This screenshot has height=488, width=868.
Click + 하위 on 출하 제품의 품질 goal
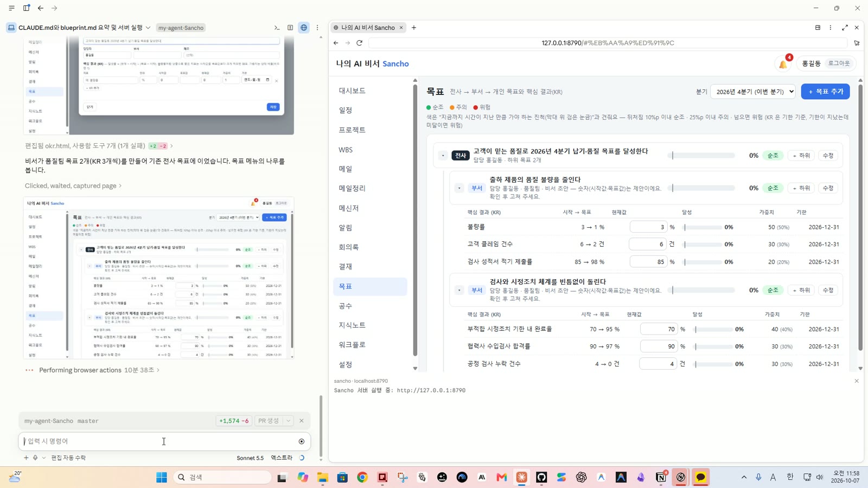click(801, 188)
